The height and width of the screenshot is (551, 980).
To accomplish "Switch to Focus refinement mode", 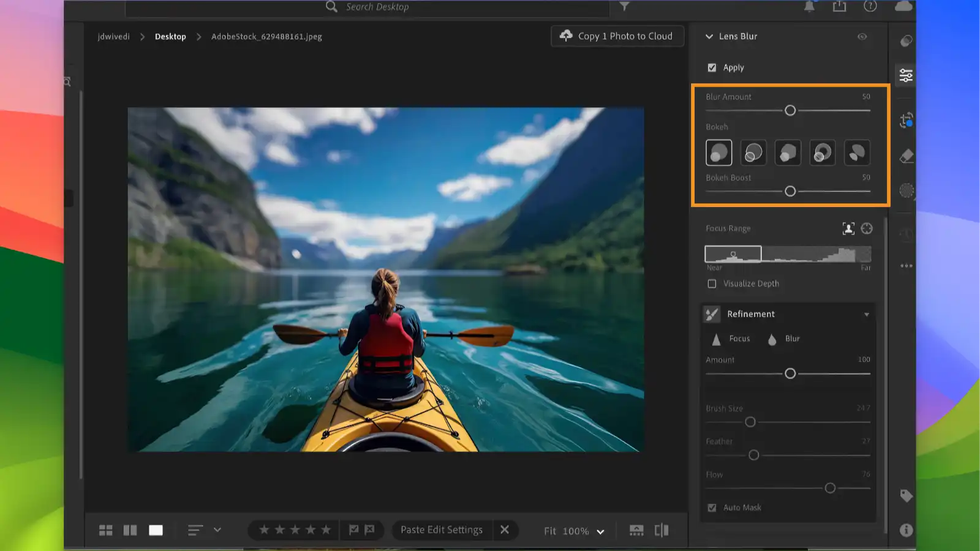I will click(731, 339).
